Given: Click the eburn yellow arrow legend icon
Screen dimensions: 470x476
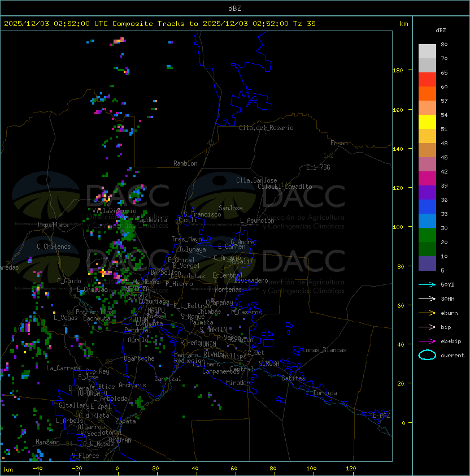Looking at the screenshot, I should coord(427,313).
